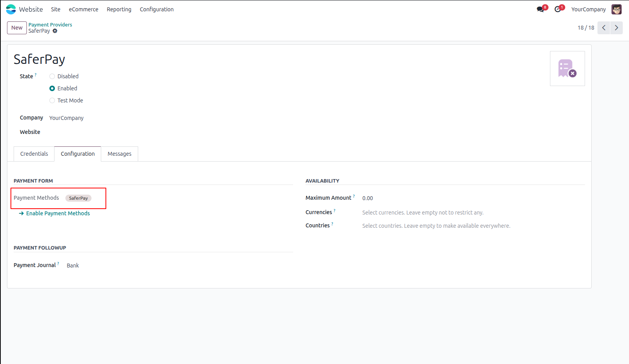Open the Site menu
Viewport: 629px width, 364px height.
point(56,9)
